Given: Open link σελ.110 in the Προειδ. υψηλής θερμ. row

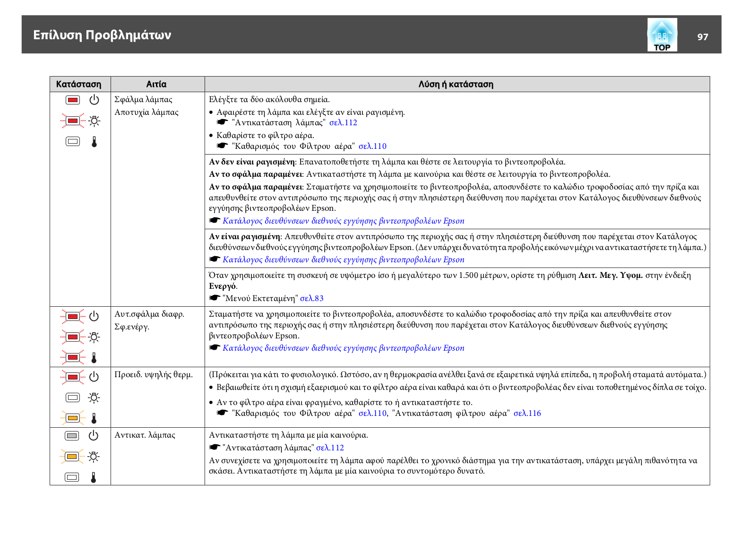Looking at the screenshot, I should coord(372,414).
